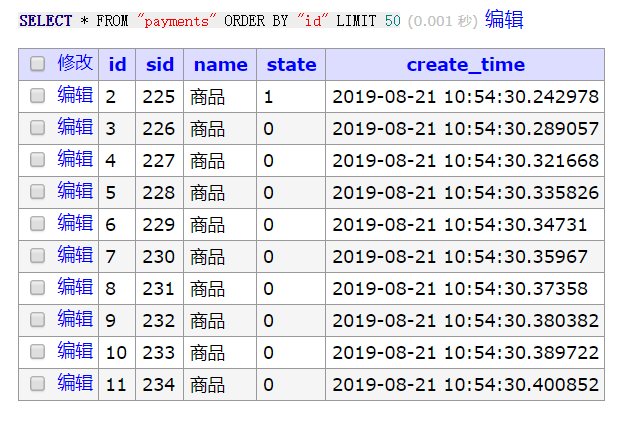638x422 pixels.
Task: Check the checkbox for row with id 2
Action: click(37, 96)
